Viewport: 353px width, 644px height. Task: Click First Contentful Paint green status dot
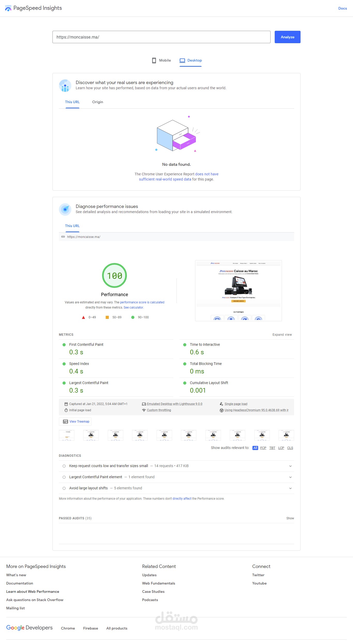[x=64, y=345]
